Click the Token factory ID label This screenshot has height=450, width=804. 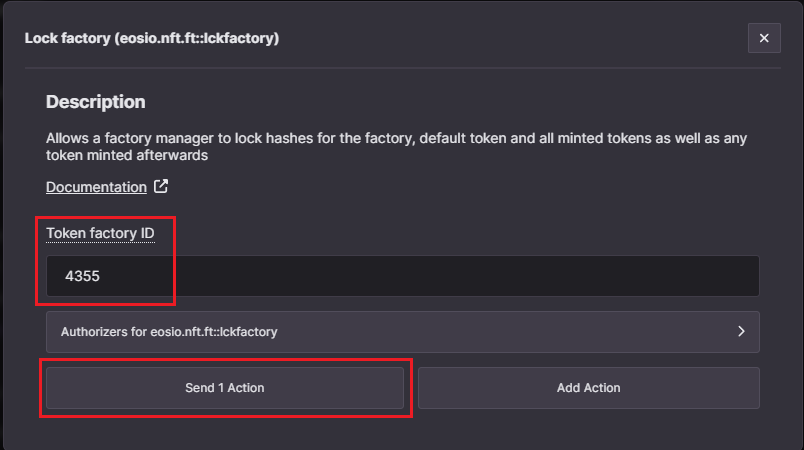(x=100, y=233)
